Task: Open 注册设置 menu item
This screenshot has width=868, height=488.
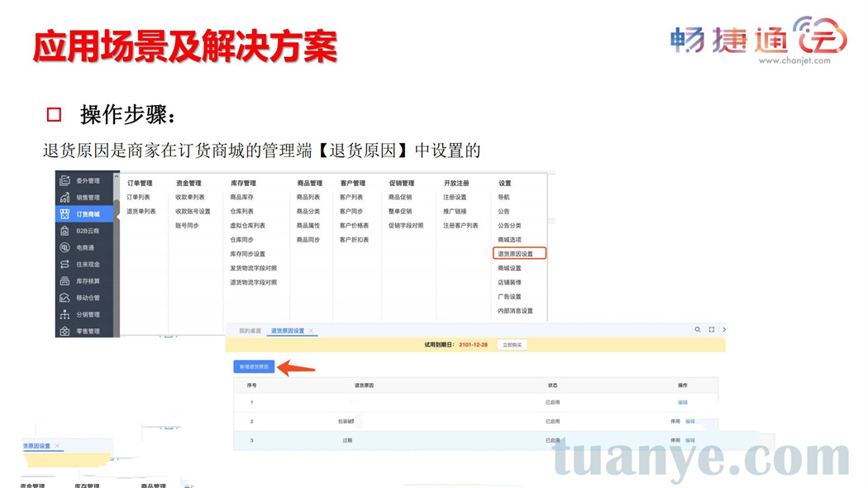Action: click(455, 197)
